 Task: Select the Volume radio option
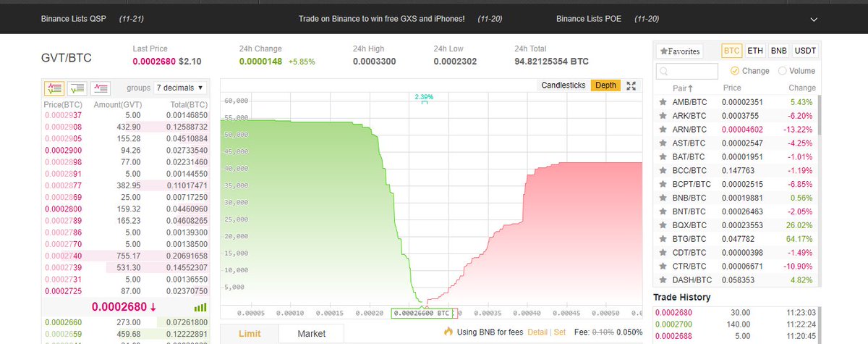(x=783, y=71)
